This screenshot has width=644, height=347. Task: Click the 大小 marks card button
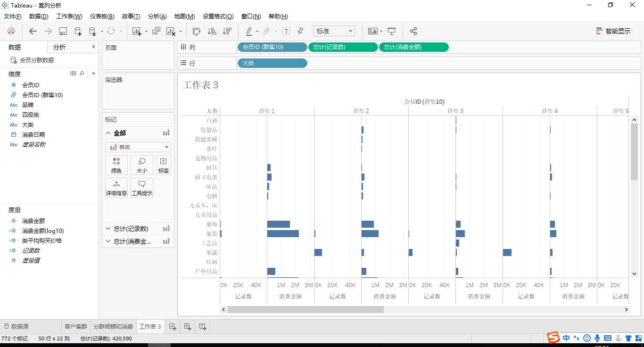[x=142, y=165]
